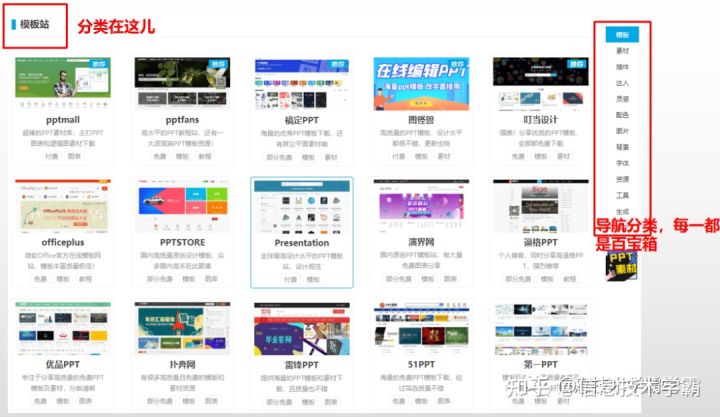The height and width of the screenshot is (417, 720).
Task: Open the officeplus site thumbnail
Action: (x=63, y=206)
